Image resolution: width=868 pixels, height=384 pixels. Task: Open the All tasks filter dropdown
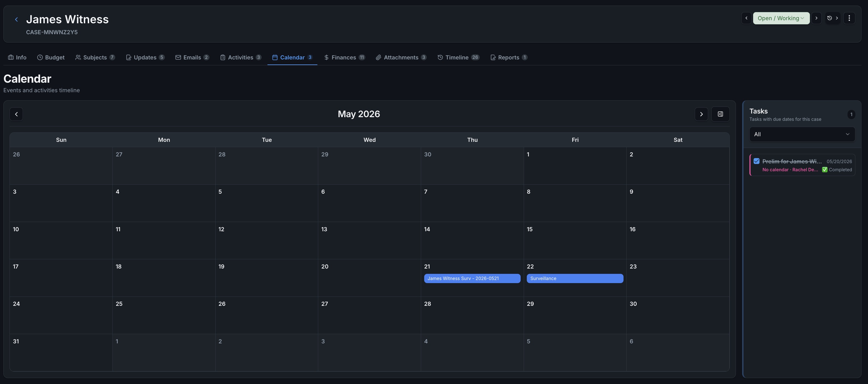pyautogui.click(x=802, y=135)
